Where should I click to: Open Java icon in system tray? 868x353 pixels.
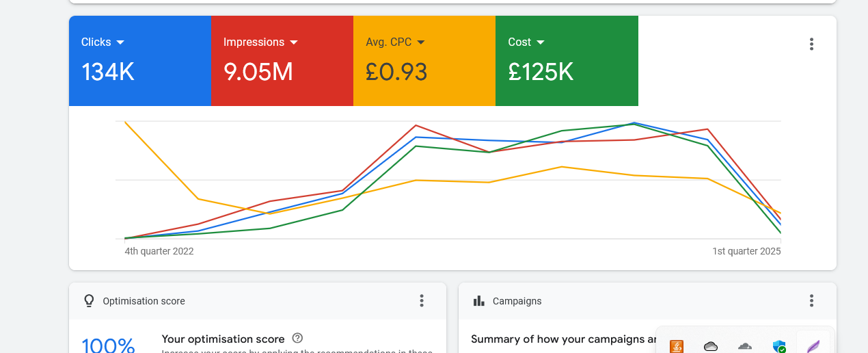677,346
